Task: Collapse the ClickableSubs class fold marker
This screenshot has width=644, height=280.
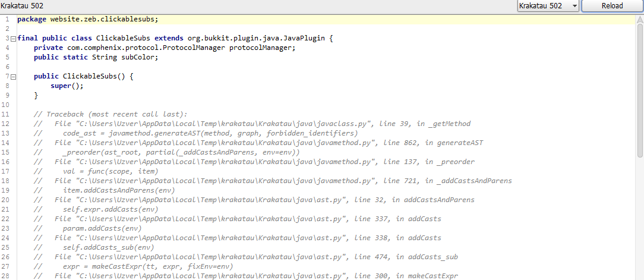Action: 13,39
